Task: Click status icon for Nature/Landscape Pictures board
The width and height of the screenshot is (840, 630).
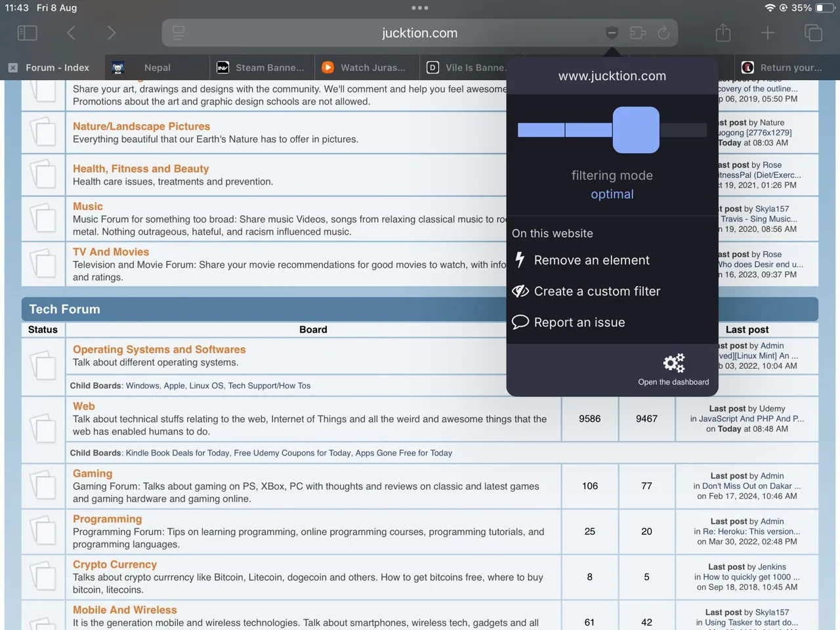Action: (x=43, y=131)
